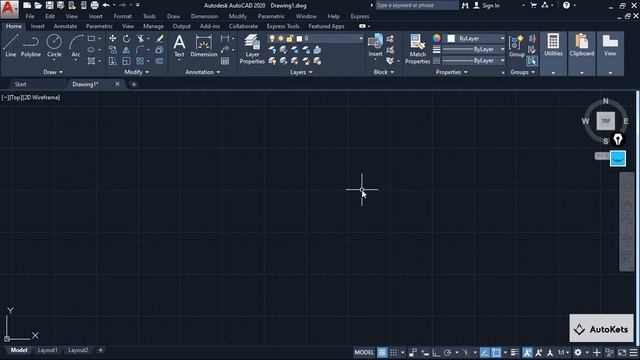This screenshot has width=640, height=360.
Task: Click the object color wheel swatch
Action: point(437,38)
